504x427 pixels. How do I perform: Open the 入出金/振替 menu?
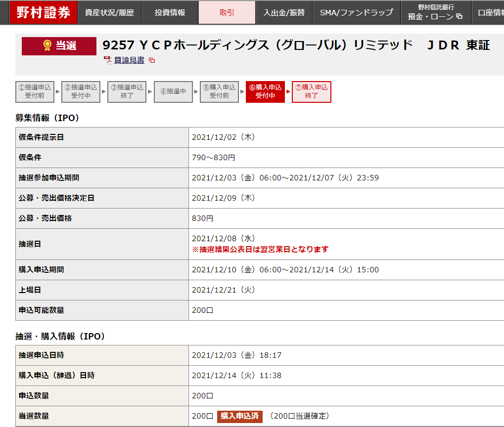coord(284,12)
